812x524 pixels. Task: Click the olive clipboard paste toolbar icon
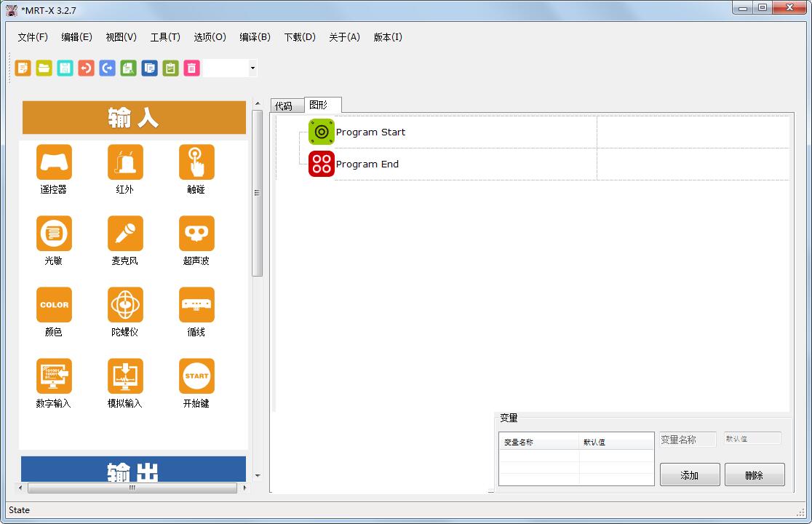pyautogui.click(x=170, y=68)
